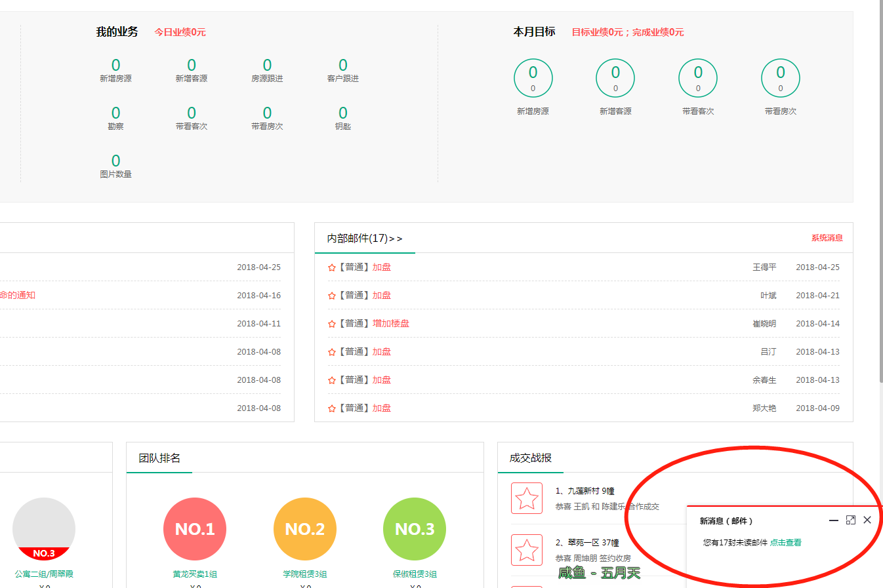Click star icon beside 翠苑一区 37幢 deal
This screenshot has width=883, height=588.
point(527,550)
